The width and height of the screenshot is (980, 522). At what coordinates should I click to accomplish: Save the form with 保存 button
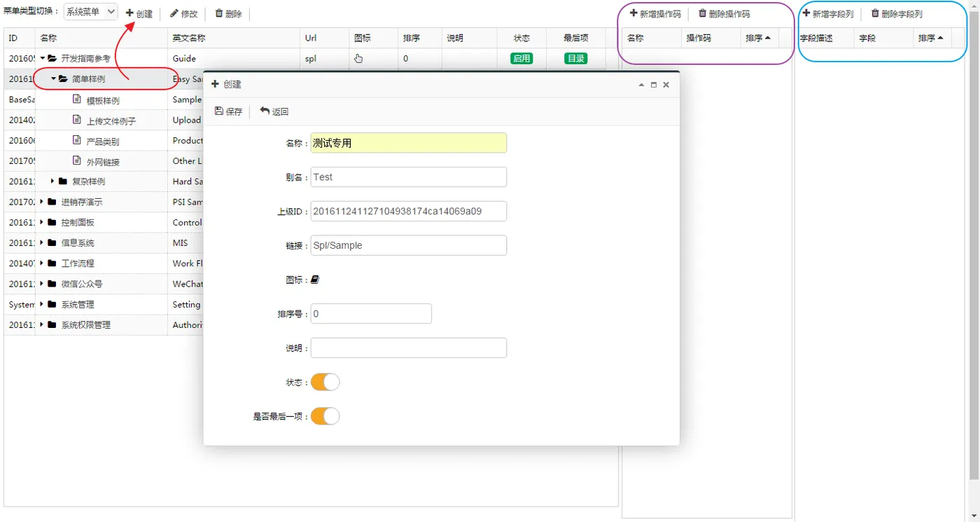pos(228,111)
